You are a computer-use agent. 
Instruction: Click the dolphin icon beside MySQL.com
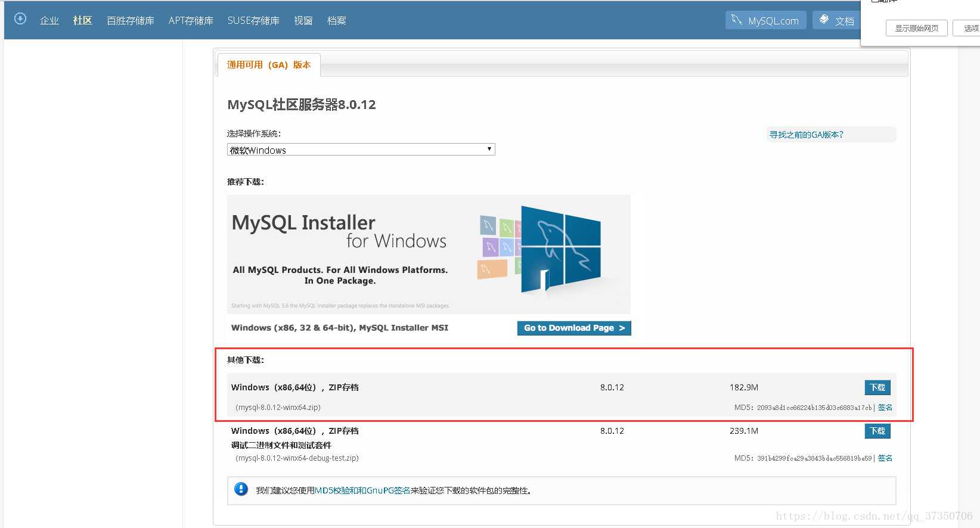(737, 20)
